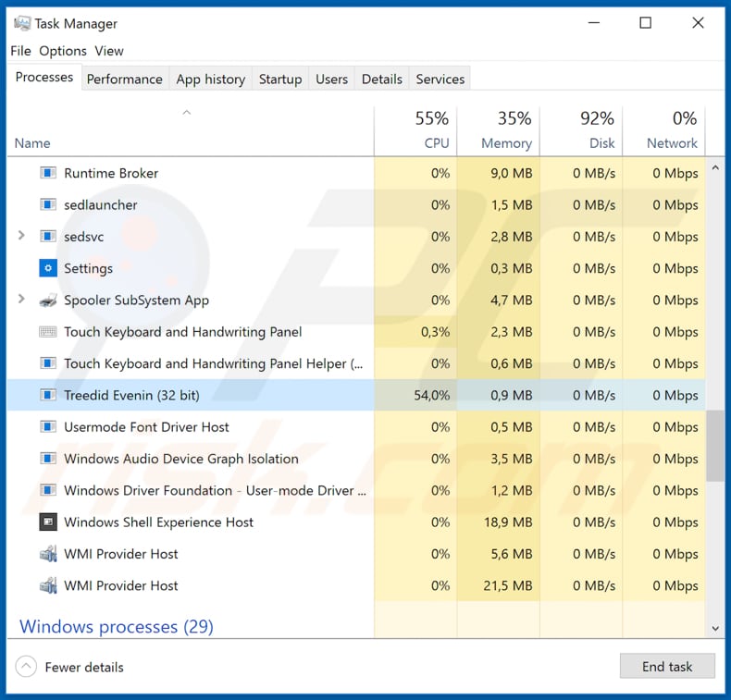Image resolution: width=731 pixels, height=700 pixels.
Task: Click the Settings gear process icon
Action: [x=48, y=268]
